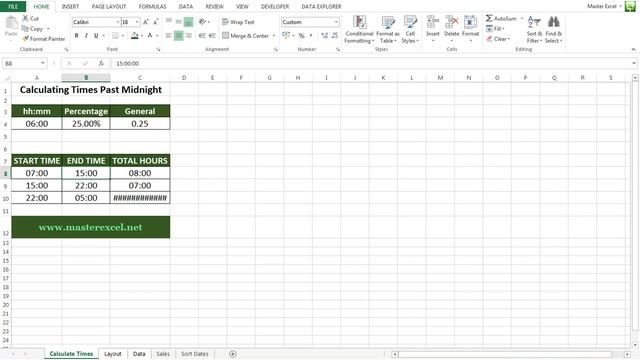Image resolution: width=640 pixels, height=360 pixels.
Task: Open the Sort Dates sheet tab
Action: click(x=194, y=354)
